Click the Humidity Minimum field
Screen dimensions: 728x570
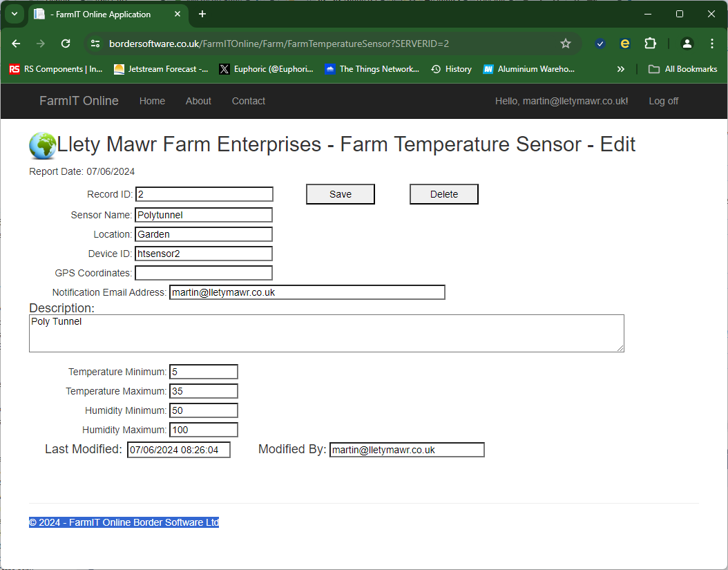click(x=204, y=410)
